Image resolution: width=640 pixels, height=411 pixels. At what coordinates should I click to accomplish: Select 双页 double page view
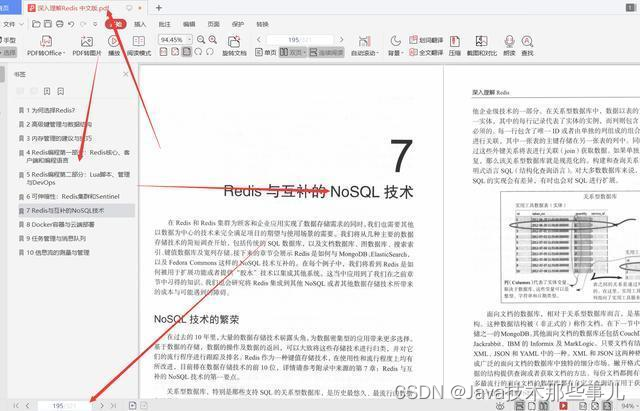click(x=293, y=52)
